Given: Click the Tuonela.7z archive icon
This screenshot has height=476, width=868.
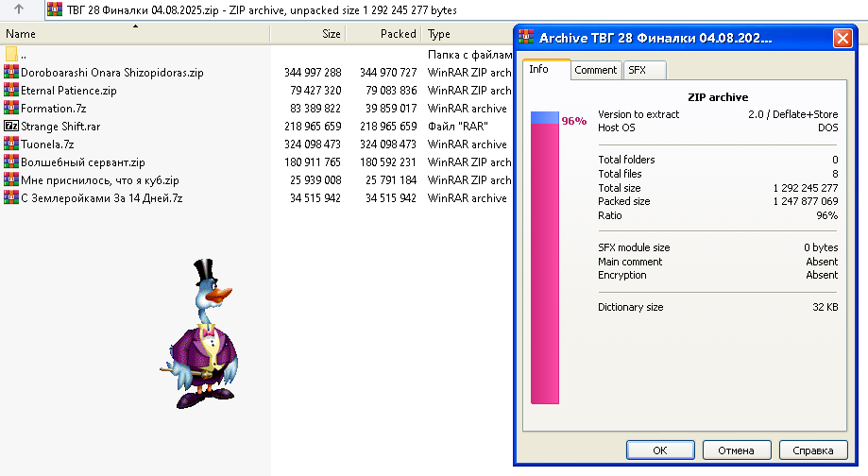Looking at the screenshot, I should pyautogui.click(x=11, y=144).
